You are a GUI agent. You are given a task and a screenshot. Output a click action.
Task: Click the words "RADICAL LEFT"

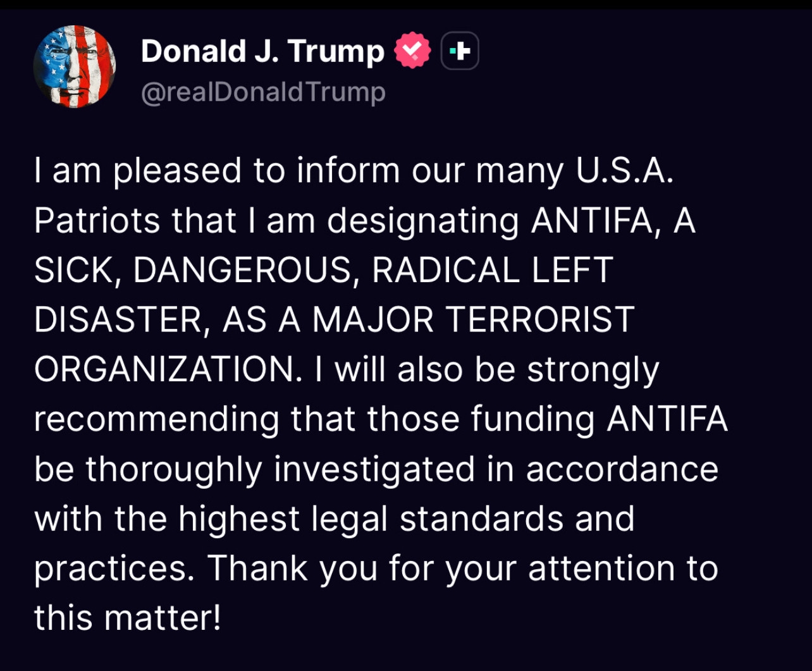click(492, 271)
